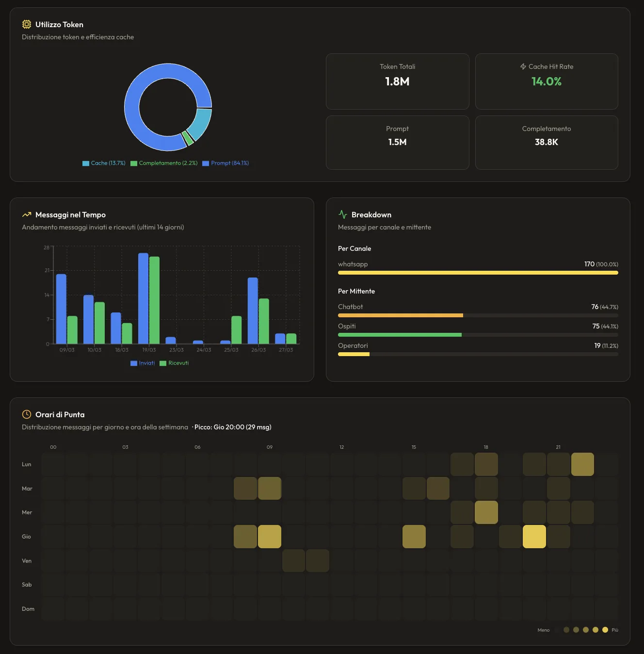Click the blue Inviati bar for 19/03
Viewport: 644px width, 654px height.
point(143,298)
